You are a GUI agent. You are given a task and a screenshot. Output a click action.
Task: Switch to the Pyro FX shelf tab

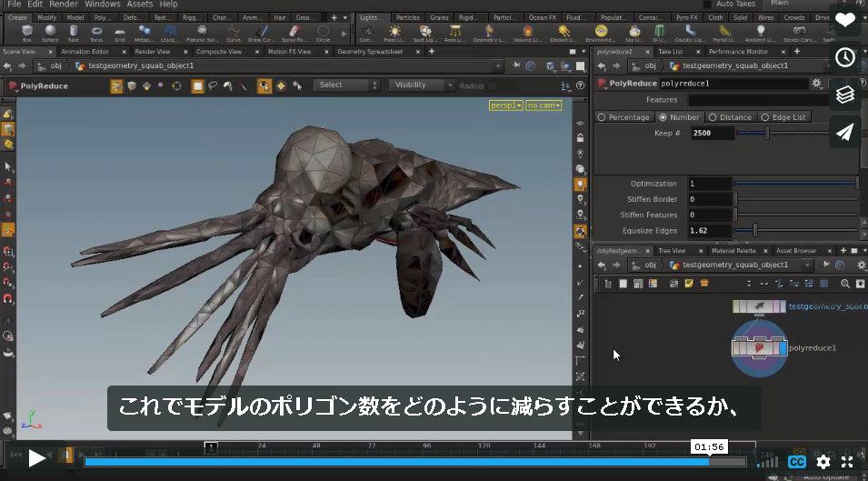687,17
